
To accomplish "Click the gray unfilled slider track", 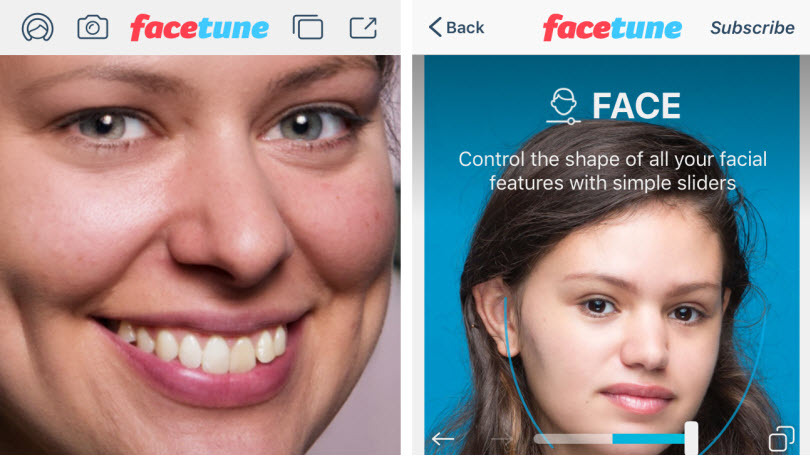I will 573,439.
